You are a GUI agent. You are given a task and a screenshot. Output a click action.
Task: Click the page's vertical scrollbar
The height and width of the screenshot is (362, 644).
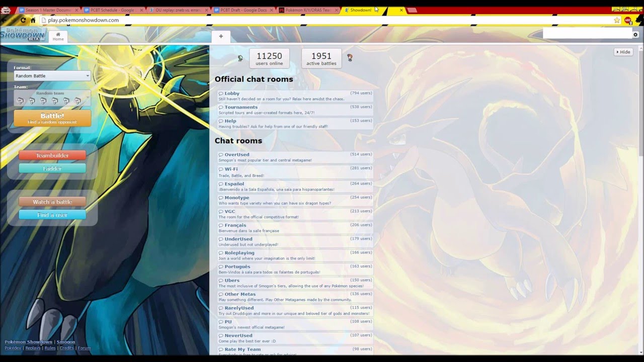point(640,199)
